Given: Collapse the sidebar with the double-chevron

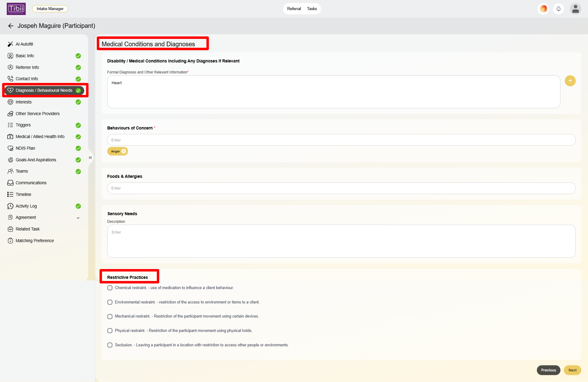Looking at the screenshot, I should 90,158.
